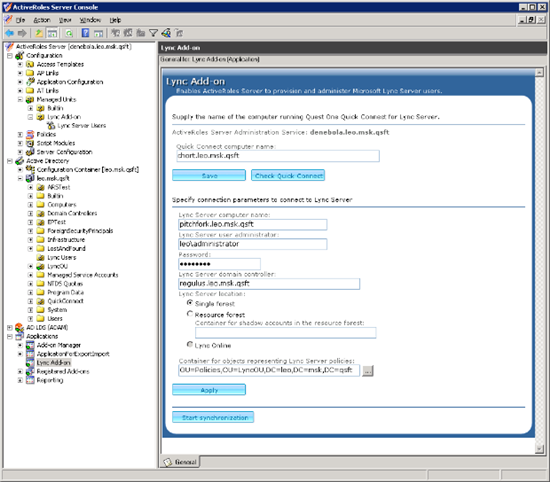Click the Applications node icon
Screen dimensions: 550x482
[x=20, y=336]
